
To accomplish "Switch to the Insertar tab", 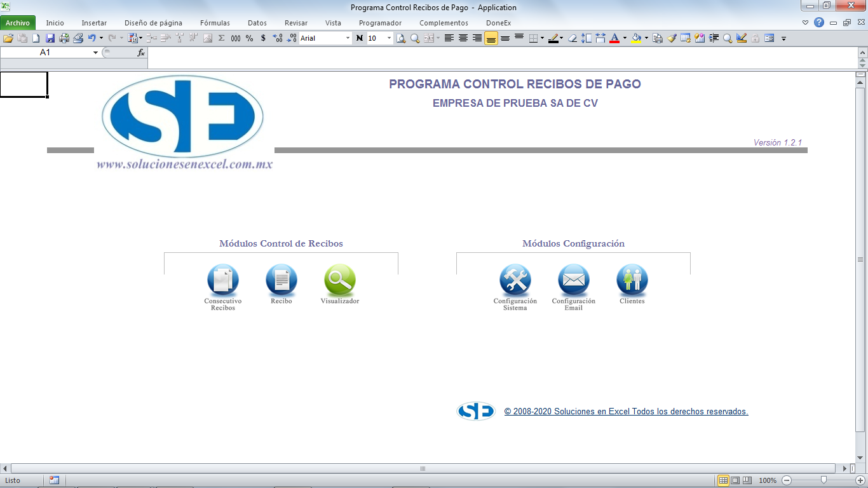I will pyautogui.click(x=94, y=23).
